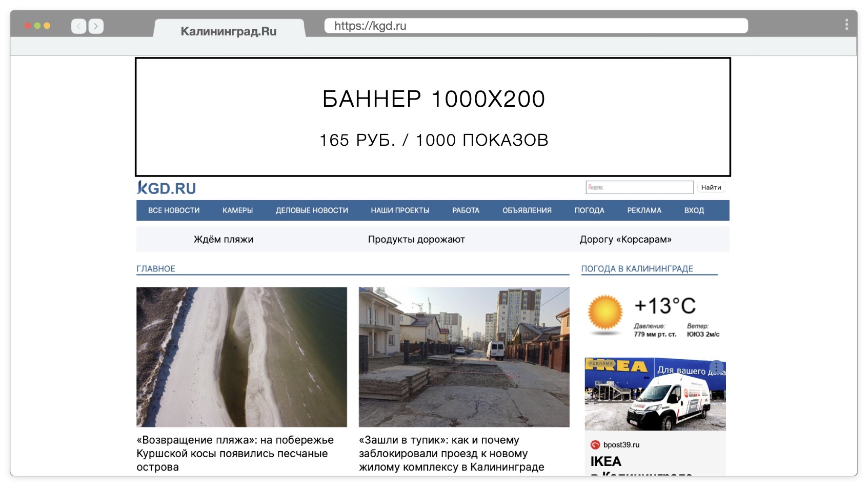Open the Дорогу «Корсарам» topic link
Viewport: 868px width, 486px height.
pyautogui.click(x=625, y=239)
